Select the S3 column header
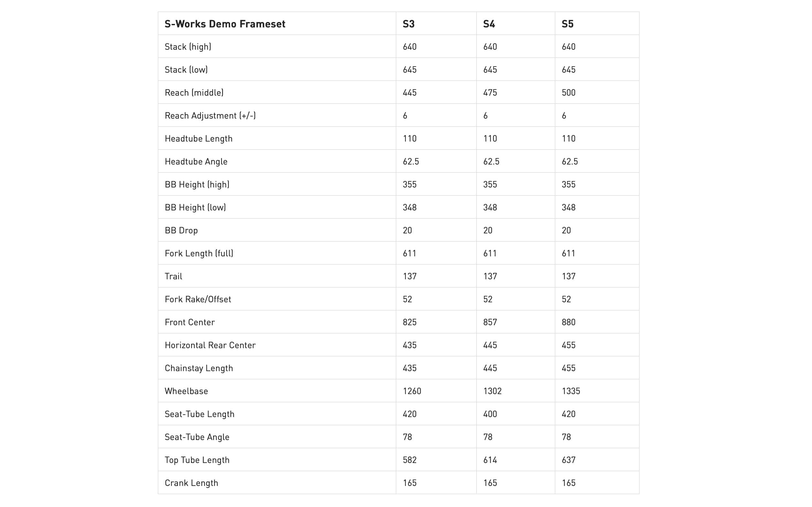Viewport: 812px width, 507px height. tap(408, 24)
